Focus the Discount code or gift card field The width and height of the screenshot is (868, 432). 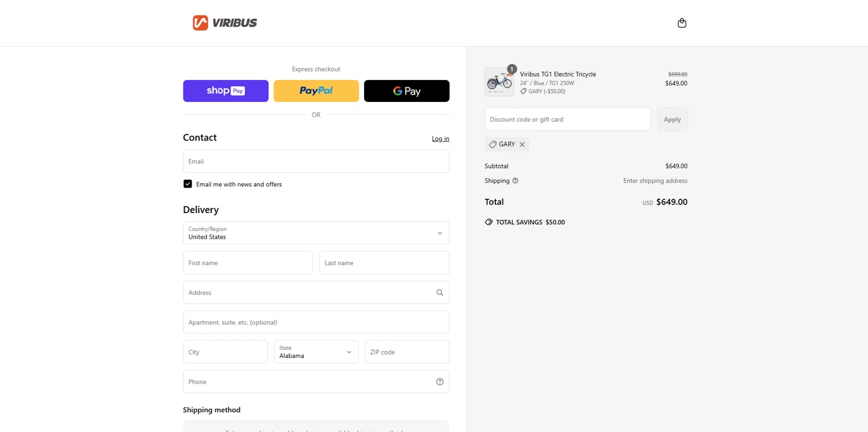pos(568,119)
